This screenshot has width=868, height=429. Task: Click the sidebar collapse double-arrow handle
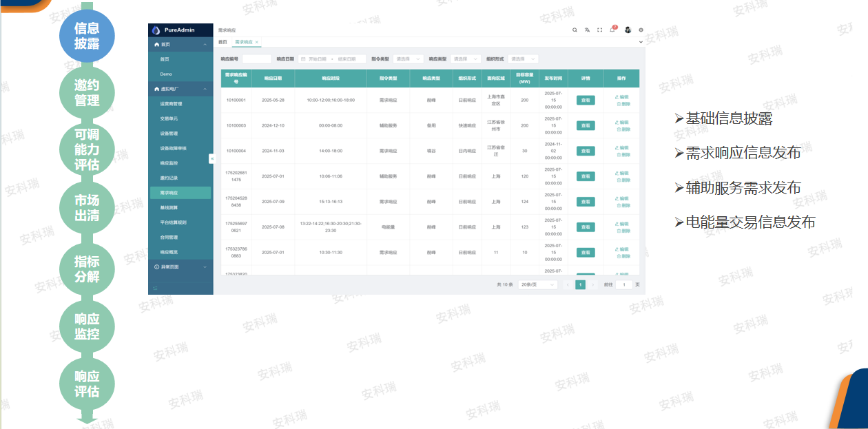(x=211, y=158)
